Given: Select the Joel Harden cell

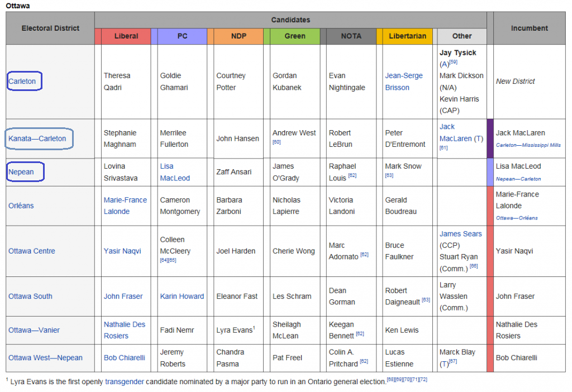Looking at the screenshot, I should (x=239, y=251).
